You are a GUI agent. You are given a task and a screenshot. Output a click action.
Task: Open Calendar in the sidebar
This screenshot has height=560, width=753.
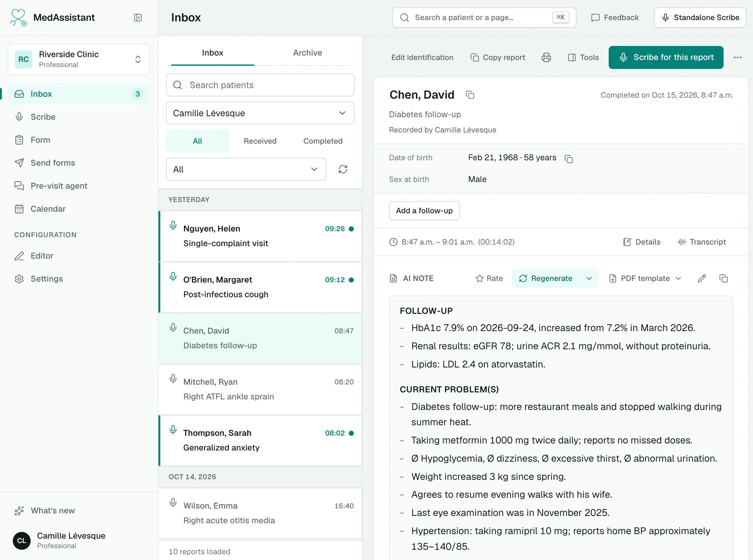pos(79,209)
